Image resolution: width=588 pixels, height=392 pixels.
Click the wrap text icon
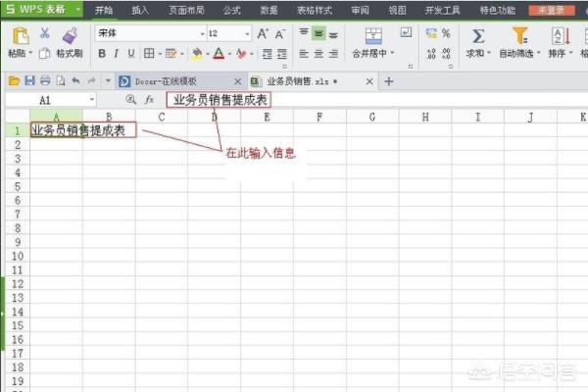(406, 32)
